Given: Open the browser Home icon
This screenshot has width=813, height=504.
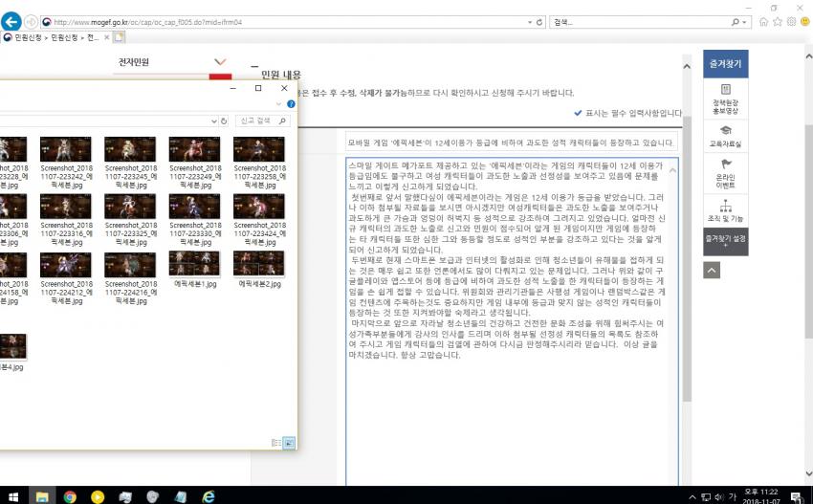Looking at the screenshot, I should (763, 22).
